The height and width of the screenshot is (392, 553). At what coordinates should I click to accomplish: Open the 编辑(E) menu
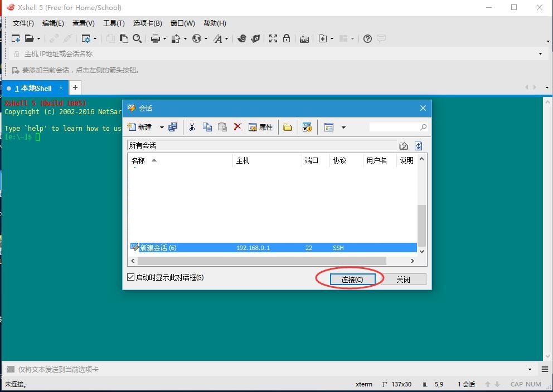click(53, 23)
